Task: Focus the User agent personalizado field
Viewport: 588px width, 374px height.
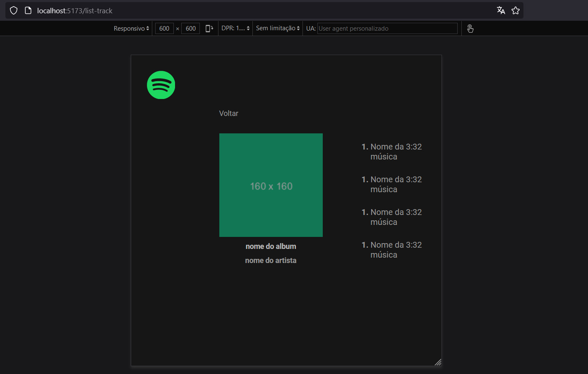Action: (387, 28)
